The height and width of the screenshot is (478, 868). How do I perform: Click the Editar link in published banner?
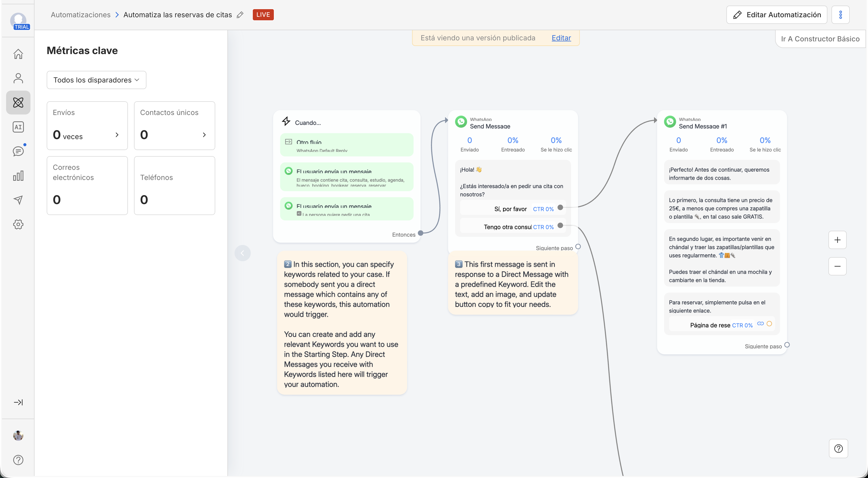pyautogui.click(x=561, y=38)
